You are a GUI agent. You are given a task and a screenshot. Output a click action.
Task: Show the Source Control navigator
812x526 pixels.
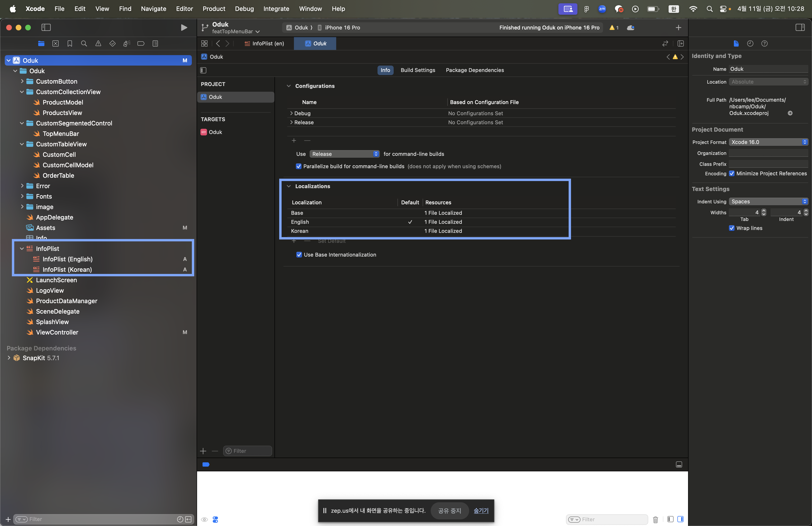coord(56,44)
